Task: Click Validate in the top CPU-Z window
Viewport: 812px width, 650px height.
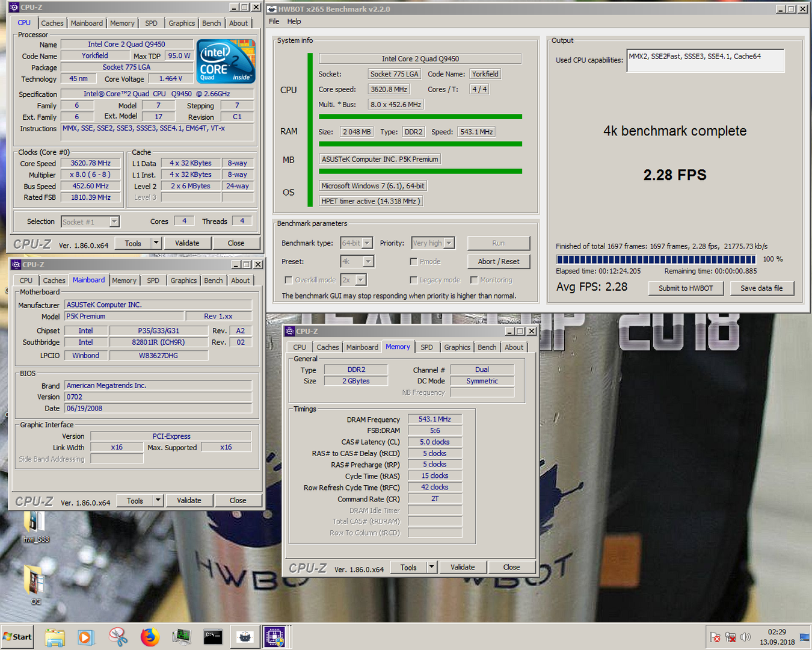Action: pyautogui.click(x=187, y=243)
